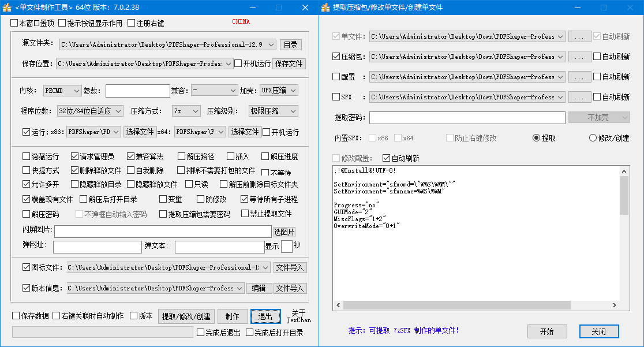
Task: Click browse button for 压缩包 row
Action: pos(579,57)
